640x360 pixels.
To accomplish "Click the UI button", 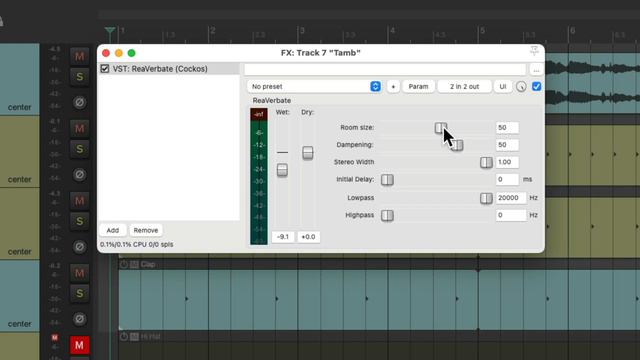I will click(x=503, y=87).
